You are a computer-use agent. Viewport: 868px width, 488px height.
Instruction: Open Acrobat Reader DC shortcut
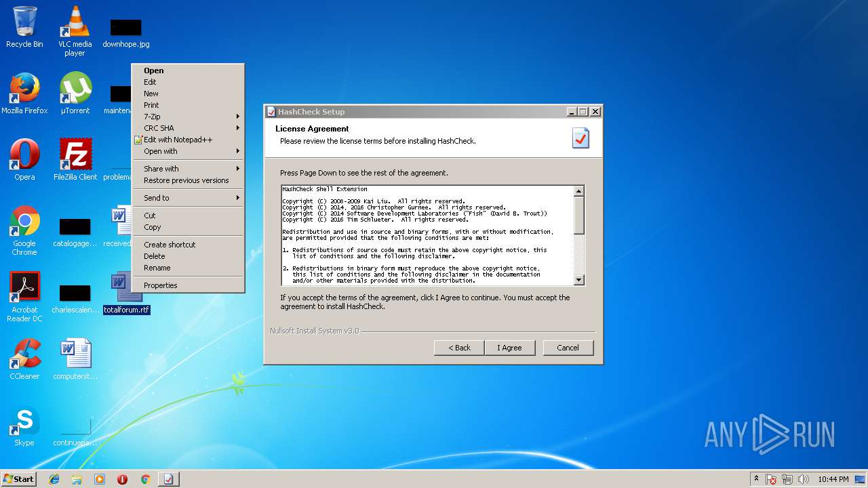[x=24, y=297]
